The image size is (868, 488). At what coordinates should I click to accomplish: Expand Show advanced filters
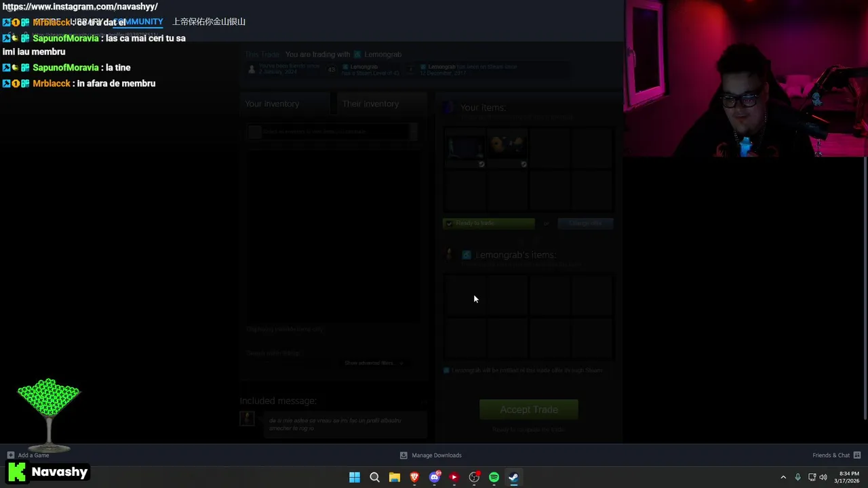[x=373, y=363]
